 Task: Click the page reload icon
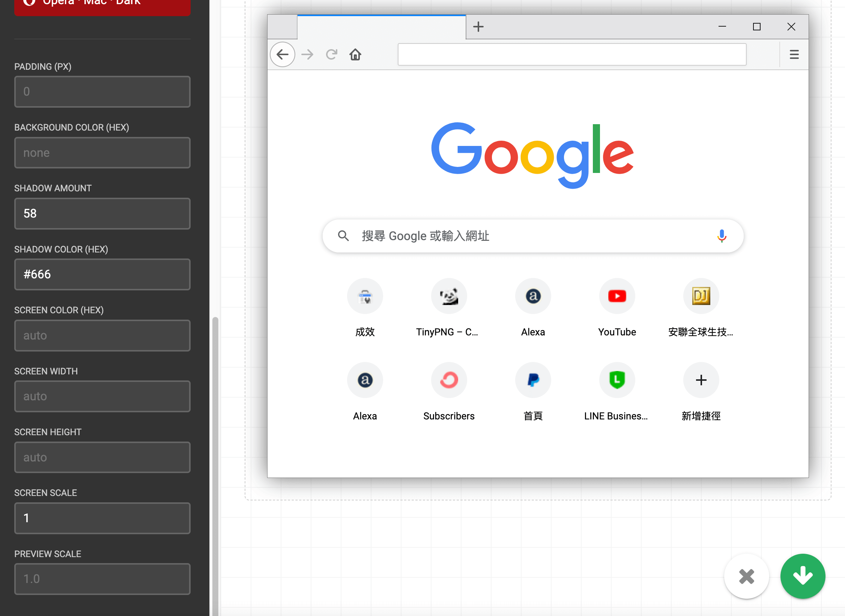tap(331, 54)
